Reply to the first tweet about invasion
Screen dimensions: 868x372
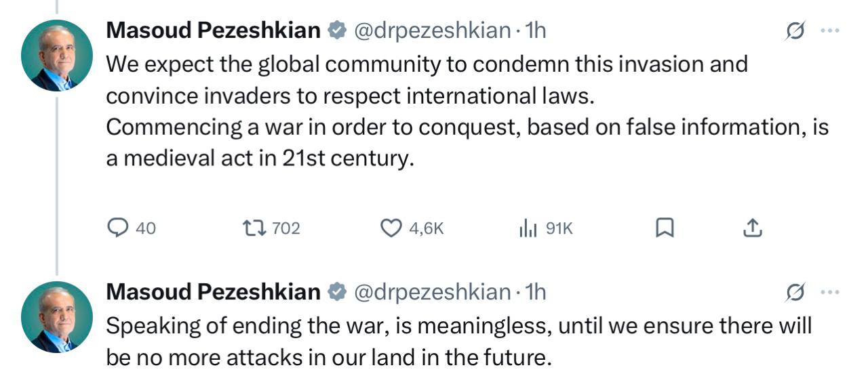(119, 229)
